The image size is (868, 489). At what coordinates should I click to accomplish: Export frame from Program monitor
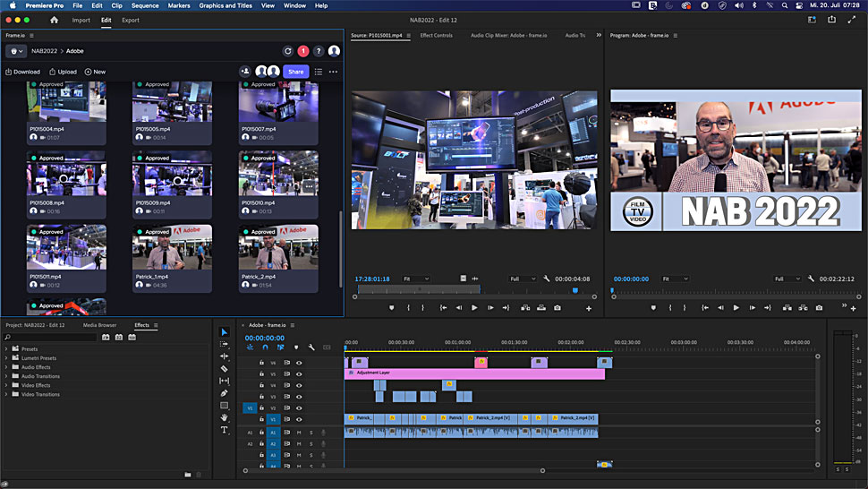pos(820,308)
